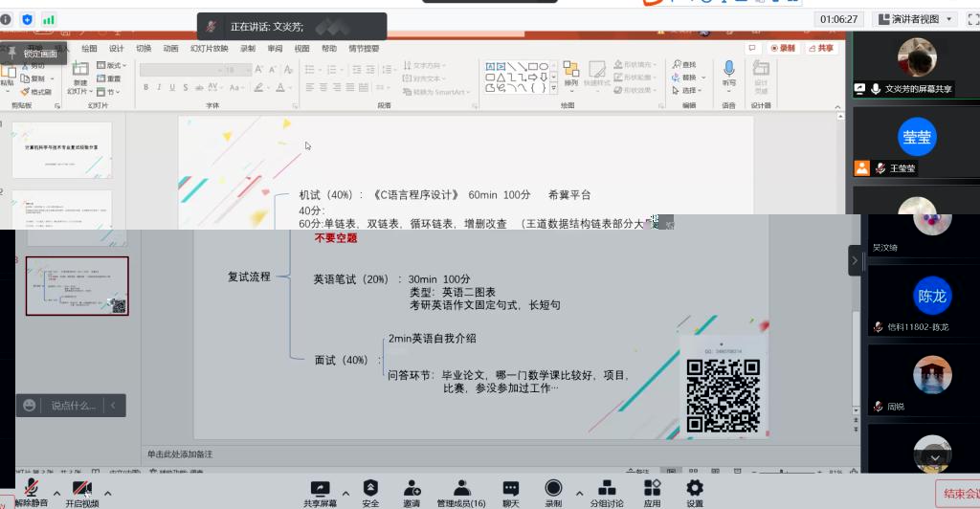Open meeting Settings (设置) gear icon
Viewport: 980px width, 509px height.
coord(695,489)
